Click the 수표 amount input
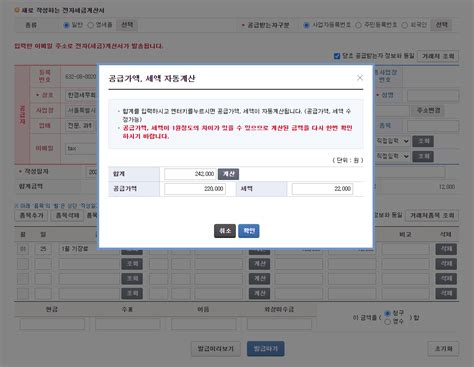This screenshot has height=367, width=474. [128, 324]
